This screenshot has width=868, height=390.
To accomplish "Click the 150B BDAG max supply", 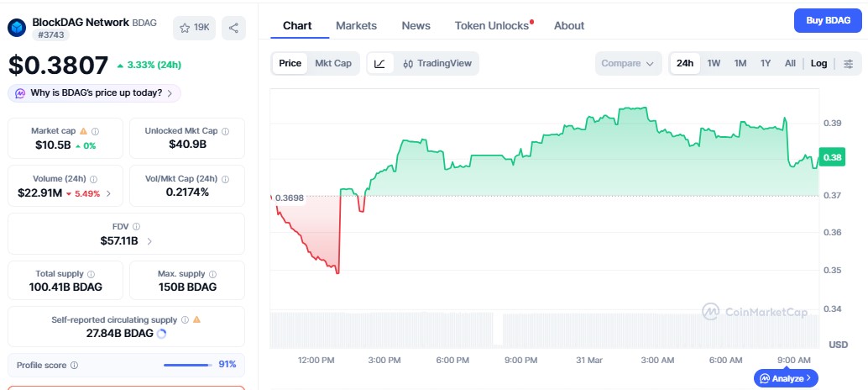I will [187, 287].
